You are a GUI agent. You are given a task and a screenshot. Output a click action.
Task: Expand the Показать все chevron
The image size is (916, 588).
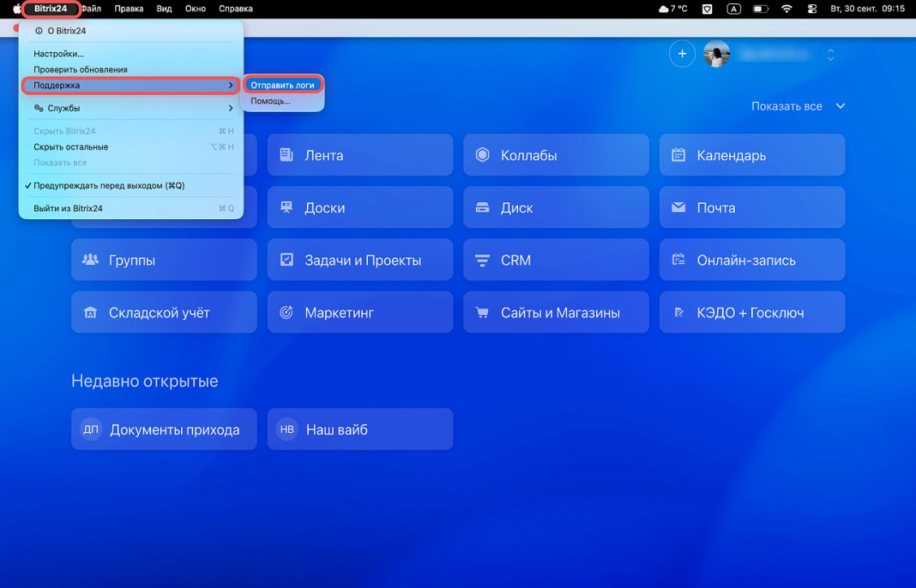840,106
